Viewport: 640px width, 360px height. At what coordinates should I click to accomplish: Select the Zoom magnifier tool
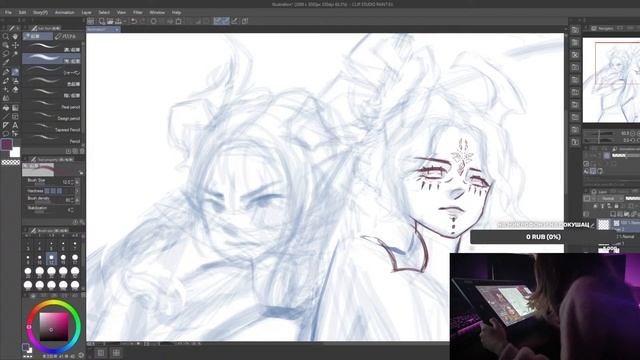pyautogui.click(x=6, y=36)
